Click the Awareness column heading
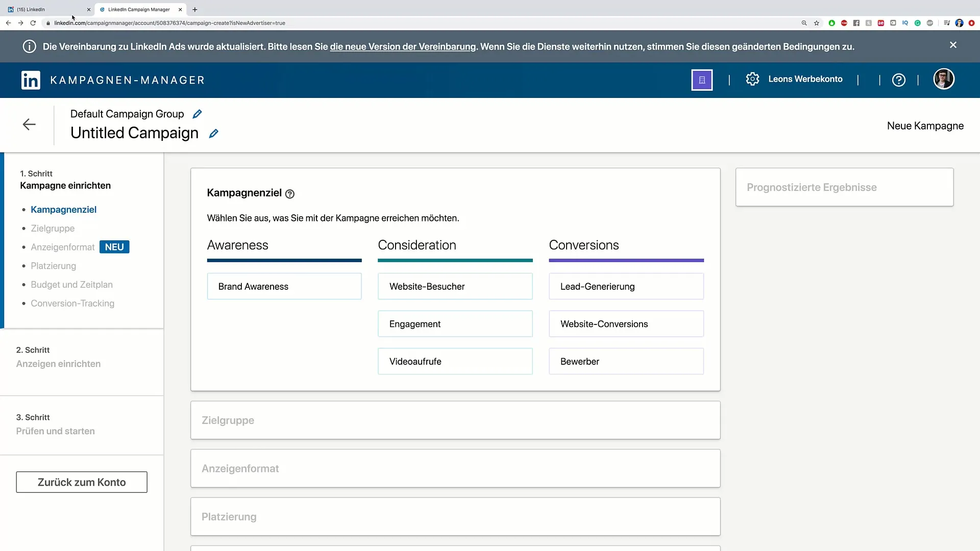The width and height of the screenshot is (980, 551). 237,245
